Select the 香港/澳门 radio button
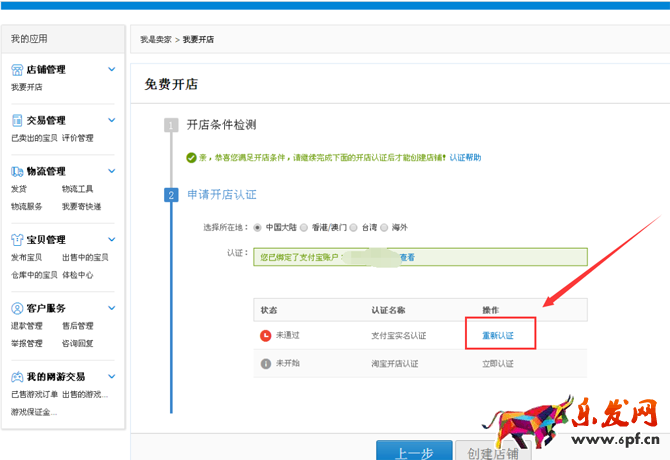Viewport: 670px width, 460px height. tap(304, 228)
